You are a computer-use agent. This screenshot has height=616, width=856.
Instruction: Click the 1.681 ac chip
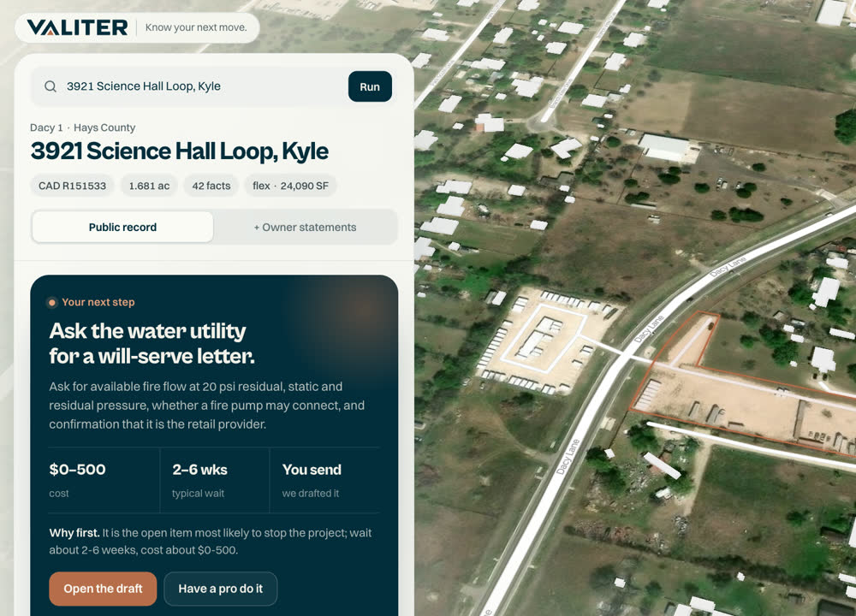[149, 186]
